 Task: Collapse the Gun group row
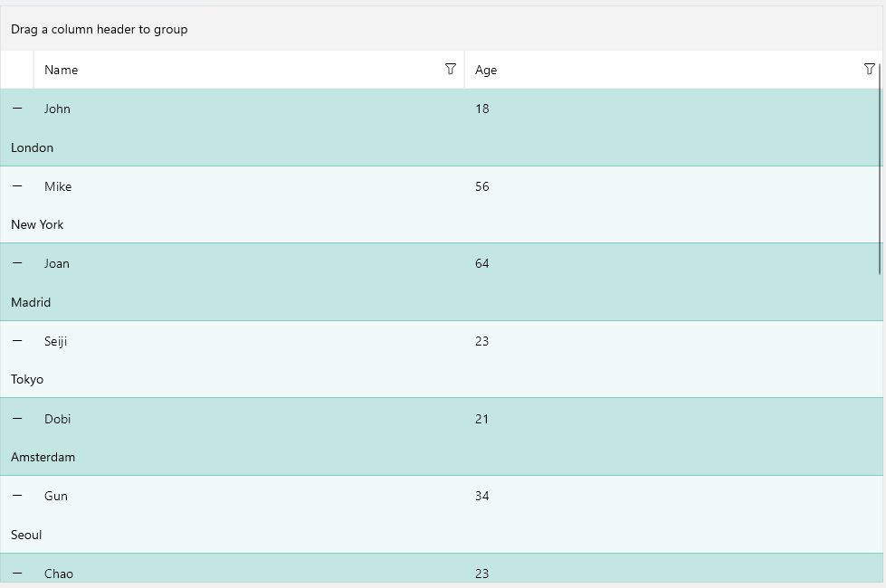pyautogui.click(x=16, y=496)
